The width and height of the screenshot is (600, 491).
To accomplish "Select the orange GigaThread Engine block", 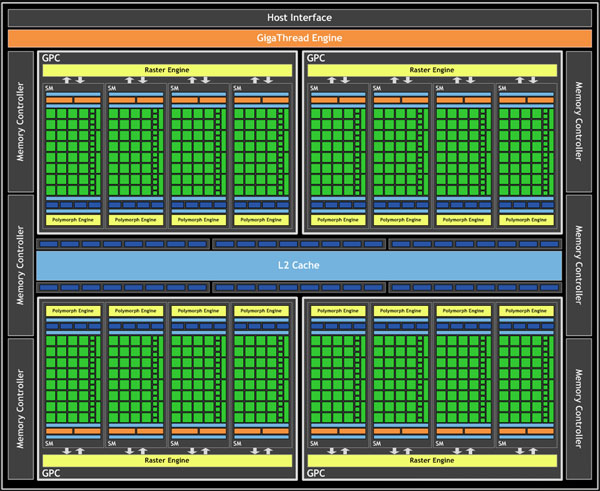I will pyautogui.click(x=300, y=38).
